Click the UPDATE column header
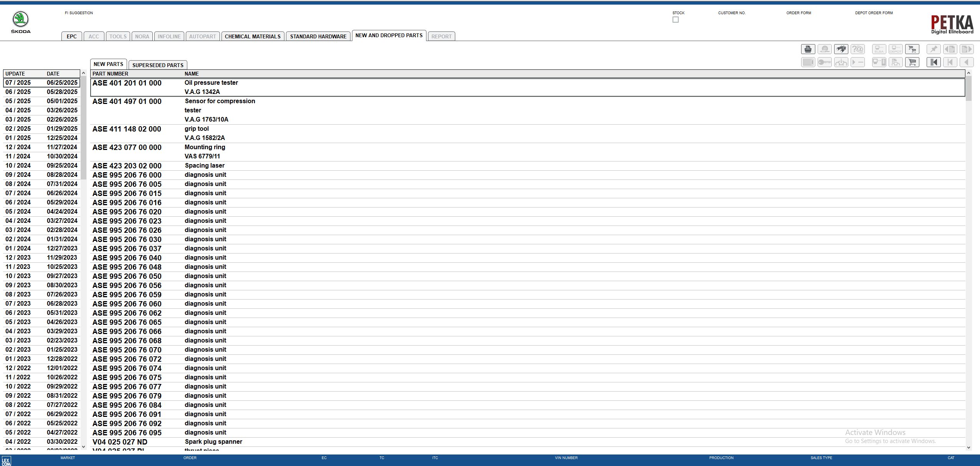This screenshot has width=980, height=466. (15, 74)
